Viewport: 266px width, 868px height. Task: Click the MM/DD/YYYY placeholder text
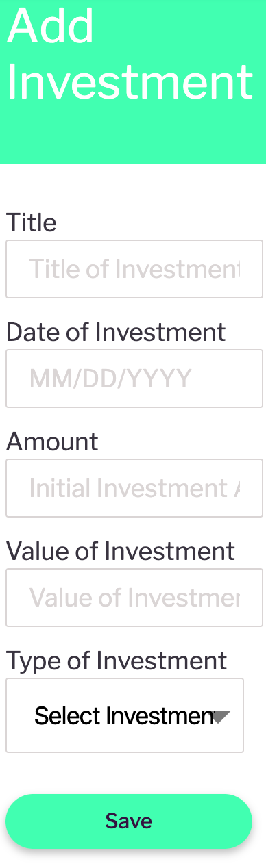[110, 379]
